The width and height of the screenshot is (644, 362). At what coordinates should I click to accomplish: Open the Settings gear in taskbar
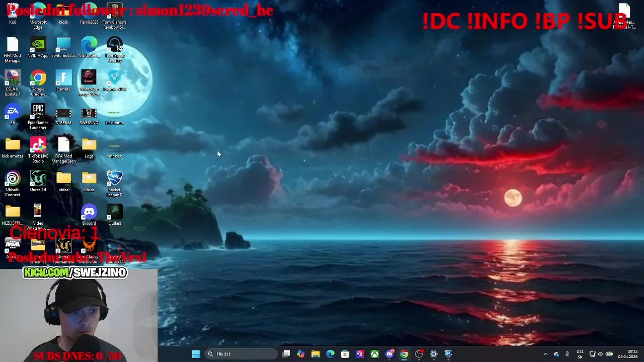tap(434, 354)
